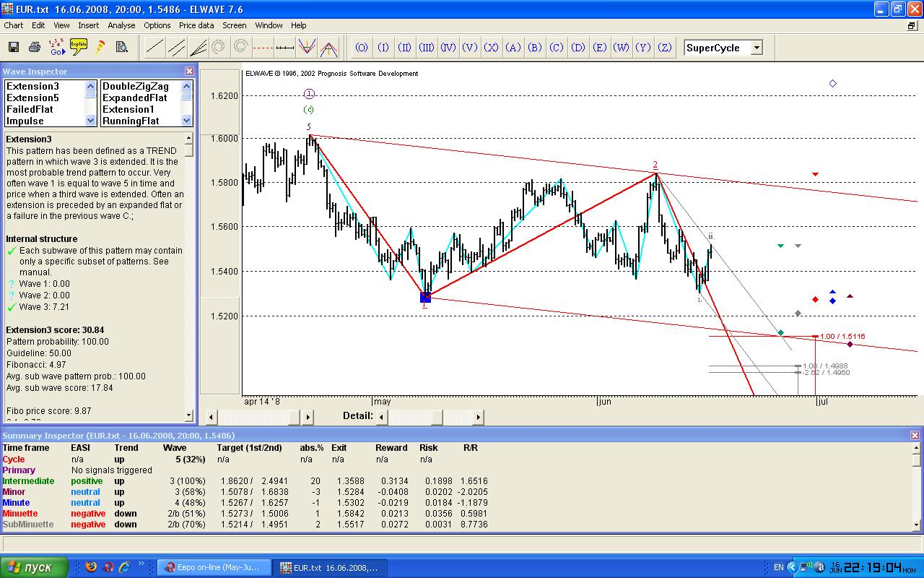This screenshot has width=924, height=578.
Task: Click up arrow of DoubleZigZag pattern list
Action: 187,85
